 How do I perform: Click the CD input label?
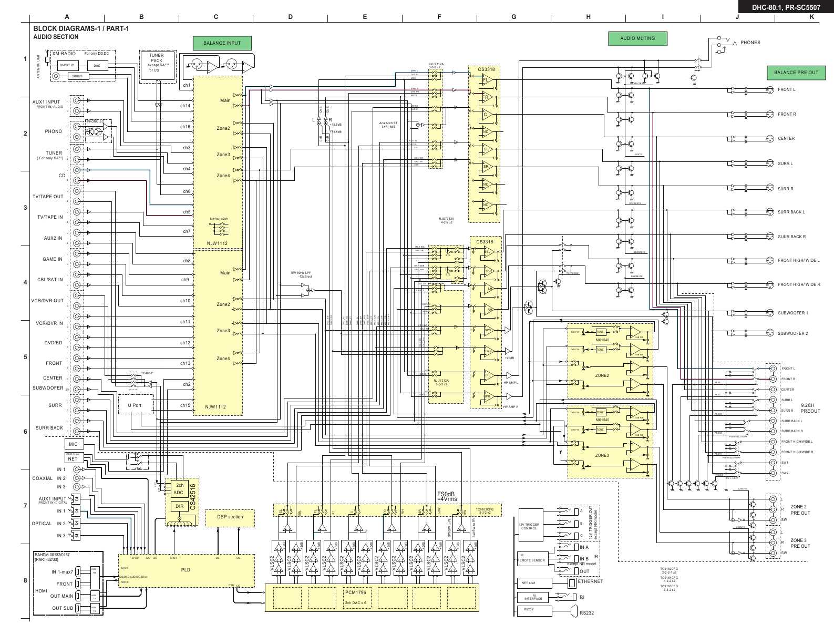62,176
